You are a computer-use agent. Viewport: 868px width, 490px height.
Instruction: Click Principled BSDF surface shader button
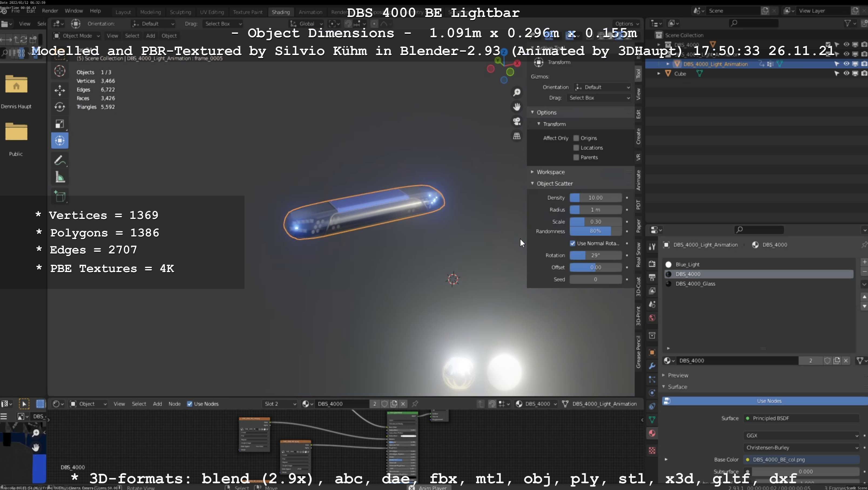pos(801,418)
